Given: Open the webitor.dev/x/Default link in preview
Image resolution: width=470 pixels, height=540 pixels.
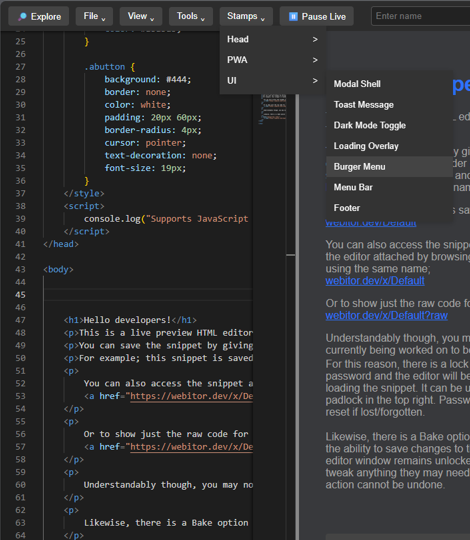Looking at the screenshot, I should 375,281.
